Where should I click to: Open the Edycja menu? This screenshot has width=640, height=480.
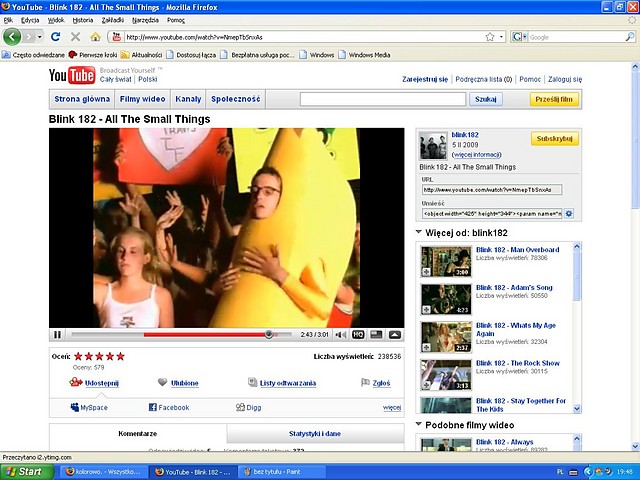click(x=30, y=20)
